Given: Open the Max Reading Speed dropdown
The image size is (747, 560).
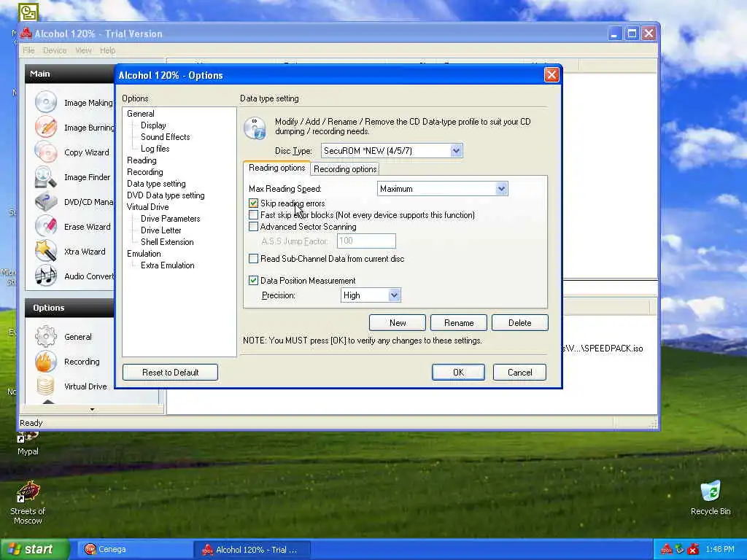Looking at the screenshot, I should tap(501, 189).
